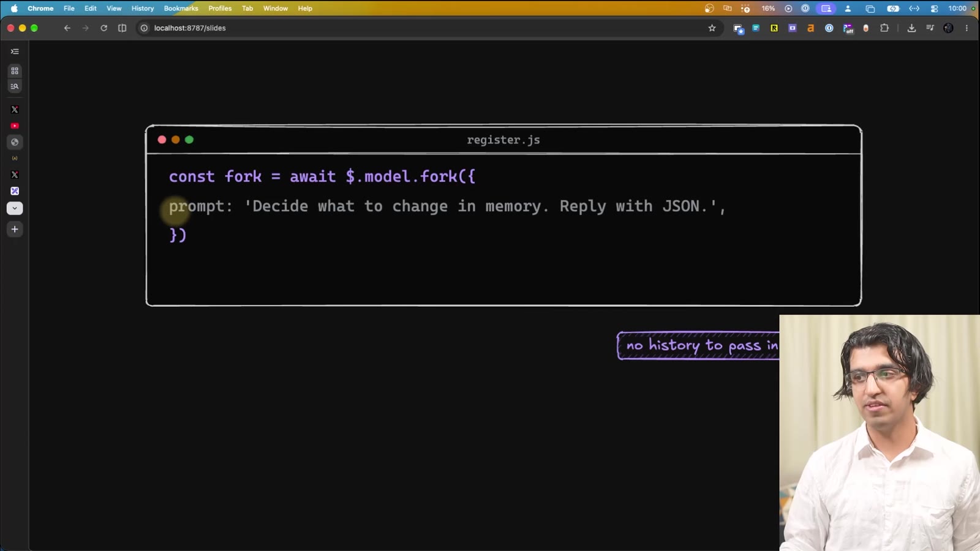Open the orange 'a' extension
Viewport: 980px width, 551px height.
click(x=811, y=28)
